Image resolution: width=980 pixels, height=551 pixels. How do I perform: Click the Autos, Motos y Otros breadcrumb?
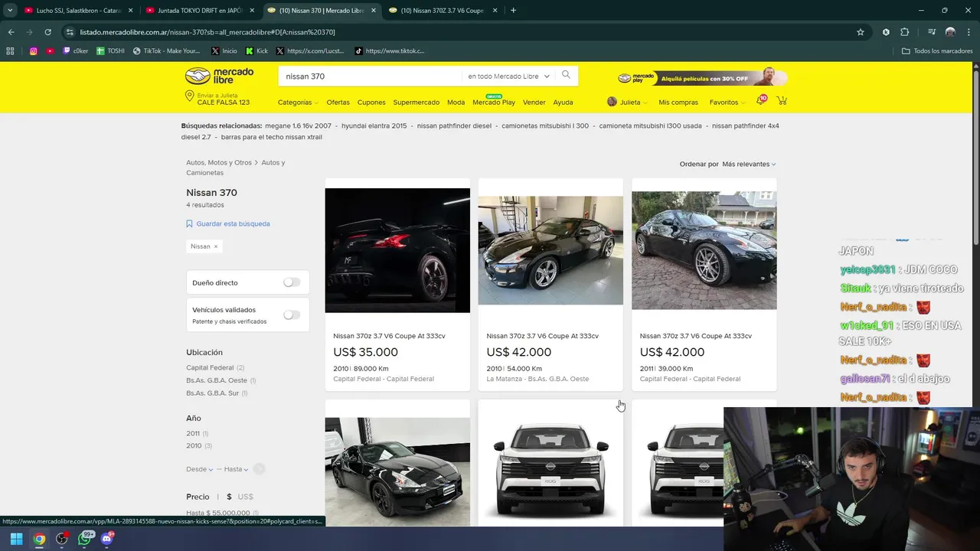point(219,162)
